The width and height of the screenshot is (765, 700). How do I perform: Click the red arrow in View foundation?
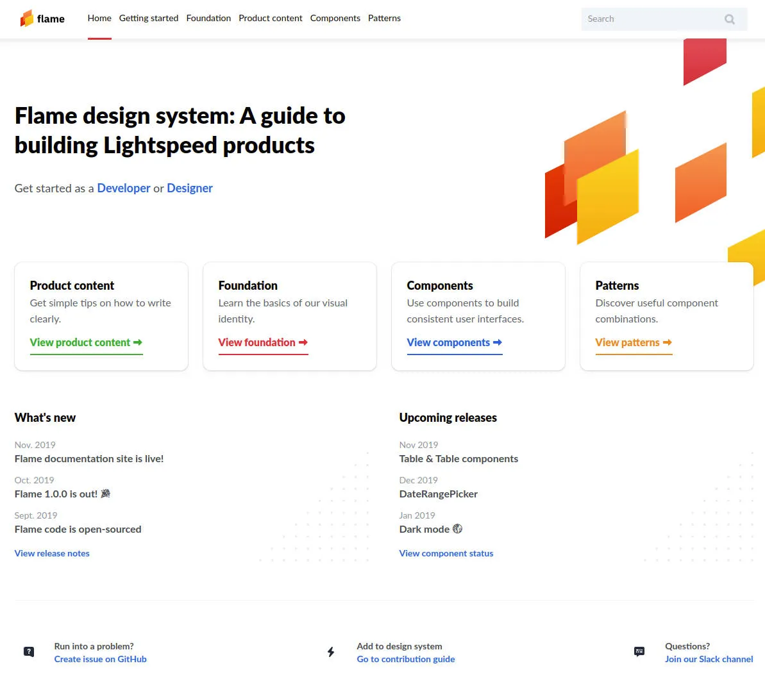[303, 342]
